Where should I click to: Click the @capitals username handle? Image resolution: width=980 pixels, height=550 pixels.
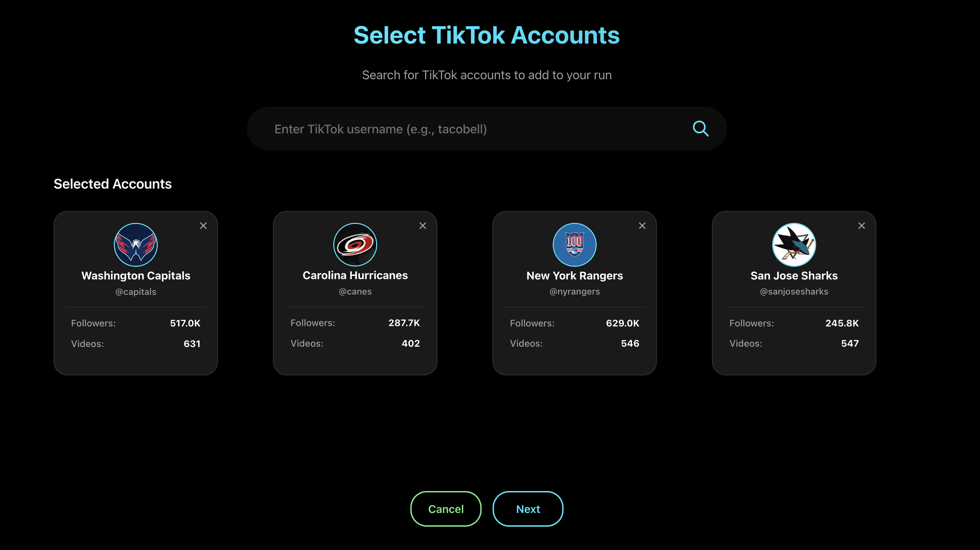click(135, 292)
